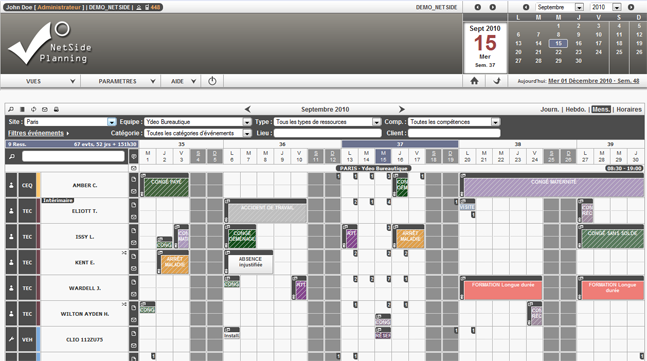This screenshot has height=361, width=647.
Task: Open the ABSENCE injustifiée event of KENT E.
Action: point(249,262)
